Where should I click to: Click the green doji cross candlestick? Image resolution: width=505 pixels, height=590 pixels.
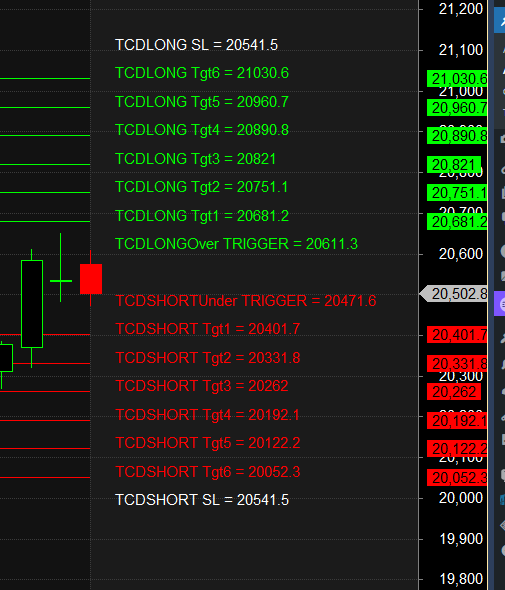(x=61, y=268)
